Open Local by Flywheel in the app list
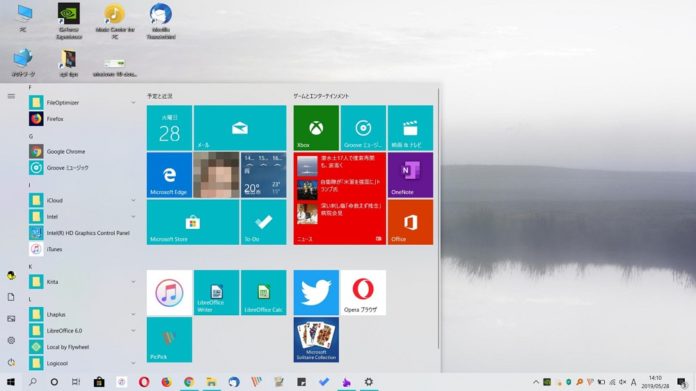The height and width of the screenshot is (391, 696). pos(82,347)
